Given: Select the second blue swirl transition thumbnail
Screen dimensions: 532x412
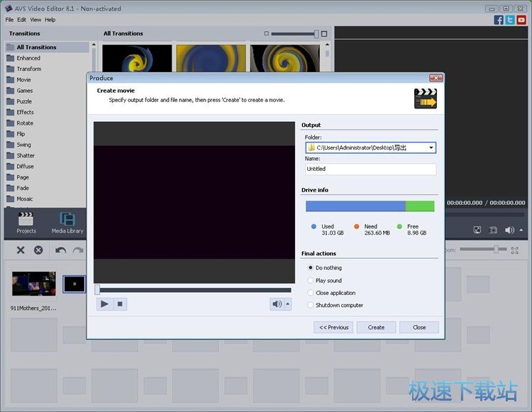Looking at the screenshot, I should 211,58.
